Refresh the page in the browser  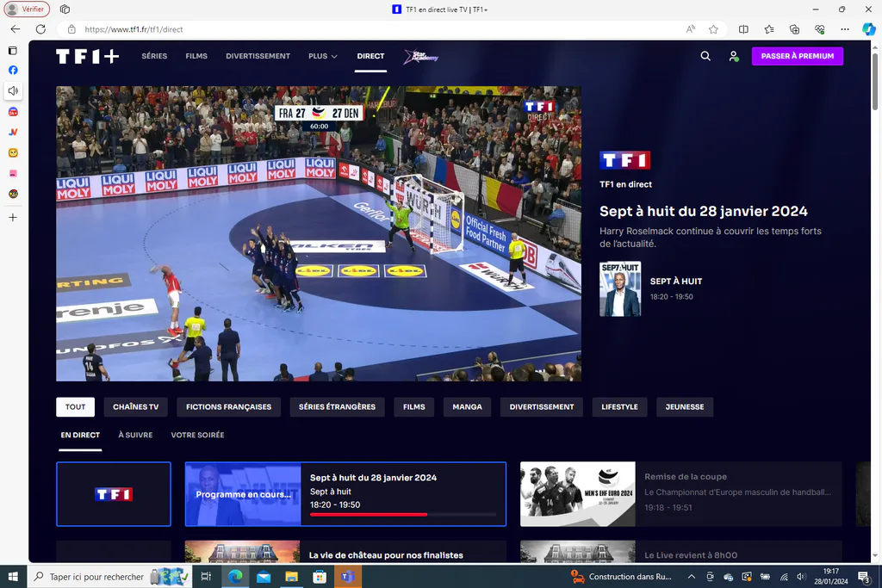tap(40, 29)
